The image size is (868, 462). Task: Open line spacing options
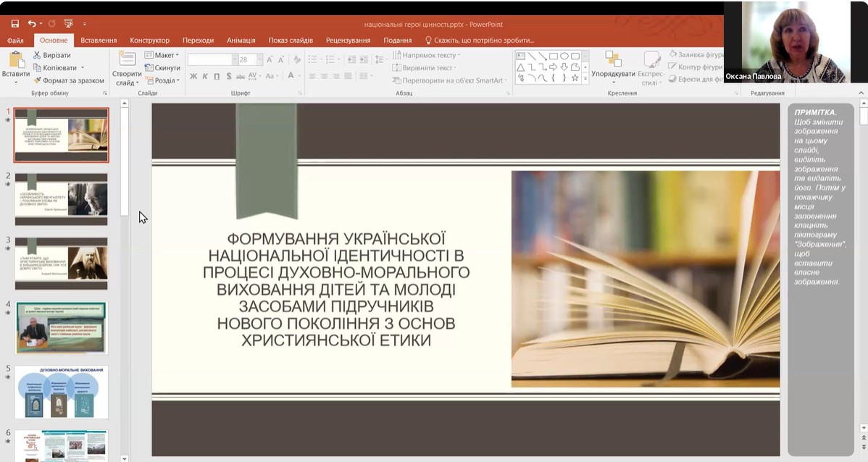click(380, 59)
